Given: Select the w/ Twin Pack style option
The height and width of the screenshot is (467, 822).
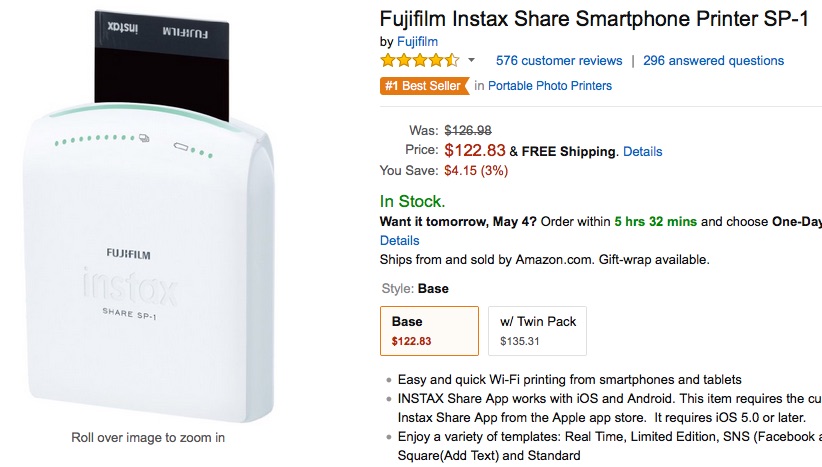Looking at the screenshot, I should 537,331.
